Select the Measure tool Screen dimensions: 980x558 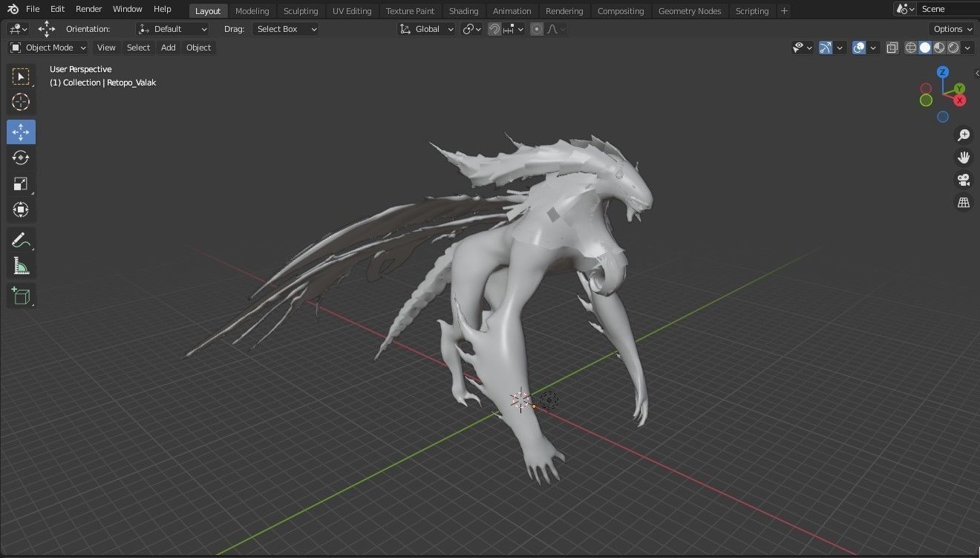(21, 266)
